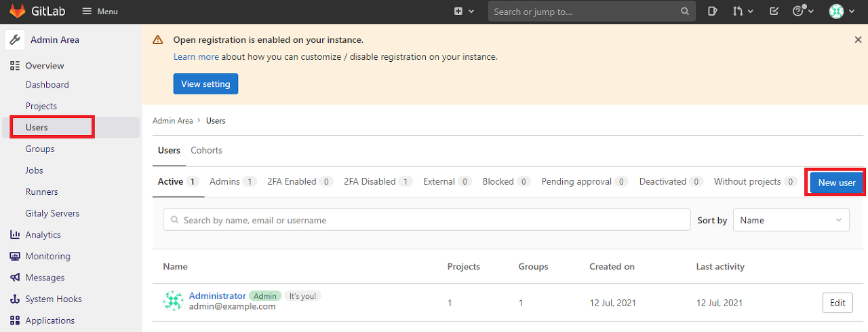The height and width of the screenshot is (332, 868).
Task: Open the user avatar menu in top bar
Action: click(842, 12)
